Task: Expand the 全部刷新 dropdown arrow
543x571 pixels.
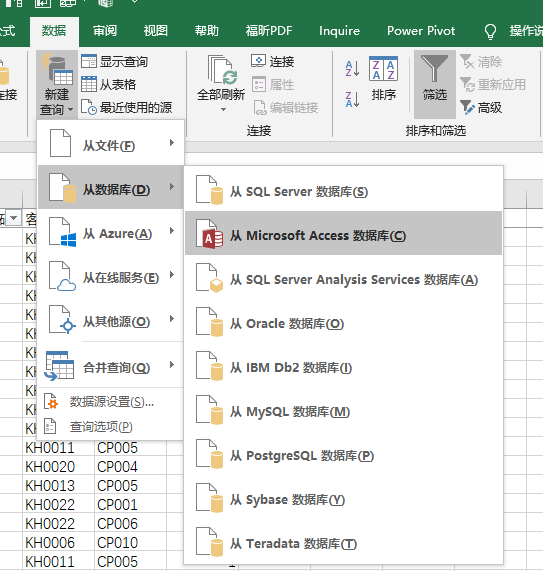Action: click(223, 109)
